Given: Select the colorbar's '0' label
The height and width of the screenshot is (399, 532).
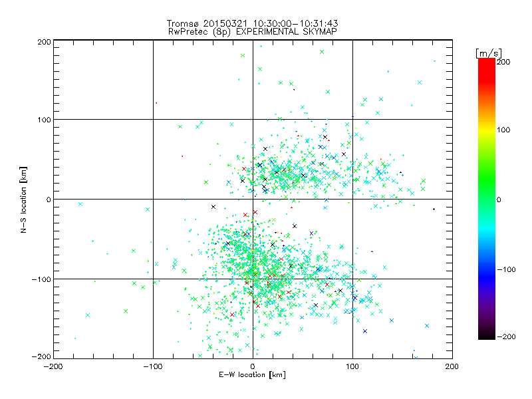Looking at the screenshot, I should 499,199.
